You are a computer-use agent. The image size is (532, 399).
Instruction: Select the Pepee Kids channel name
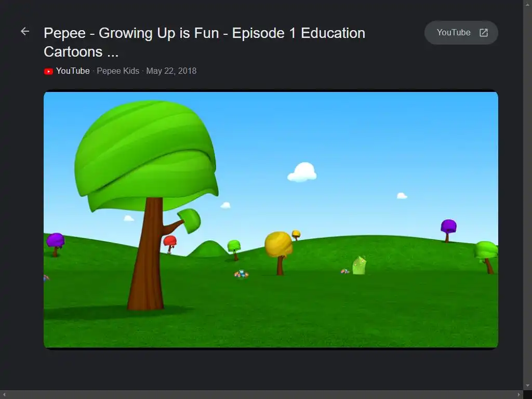[x=118, y=71]
